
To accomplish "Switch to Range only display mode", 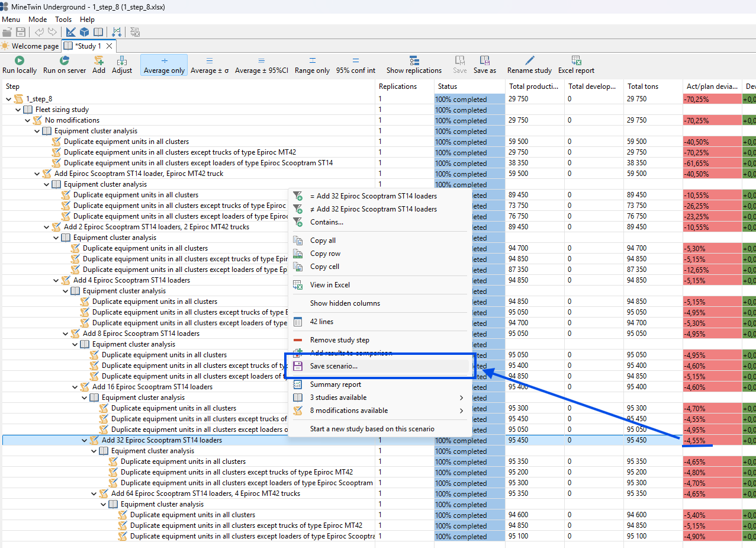I will [x=312, y=65].
